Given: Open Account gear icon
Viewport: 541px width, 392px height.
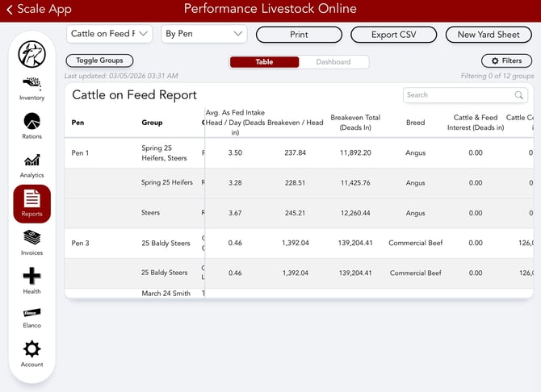Looking at the screenshot, I should coord(31,350).
